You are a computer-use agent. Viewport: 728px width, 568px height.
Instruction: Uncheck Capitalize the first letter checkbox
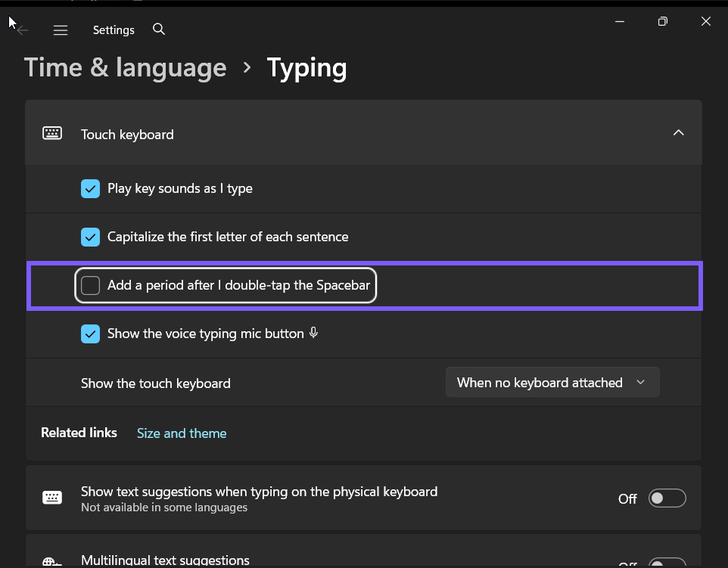point(91,237)
